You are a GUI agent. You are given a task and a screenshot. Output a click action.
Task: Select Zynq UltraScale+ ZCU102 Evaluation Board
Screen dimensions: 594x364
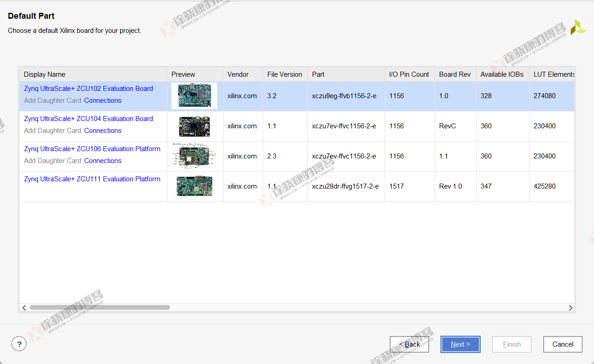coord(89,89)
